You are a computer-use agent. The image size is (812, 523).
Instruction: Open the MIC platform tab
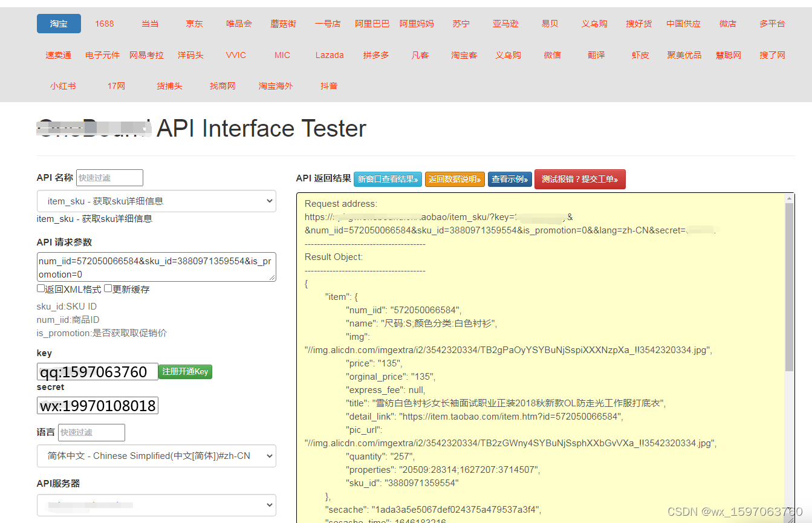coord(282,55)
